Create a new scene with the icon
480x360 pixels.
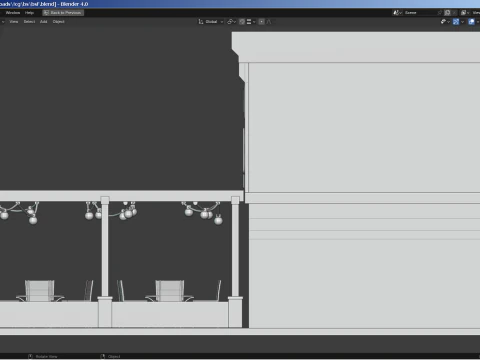coord(447,13)
